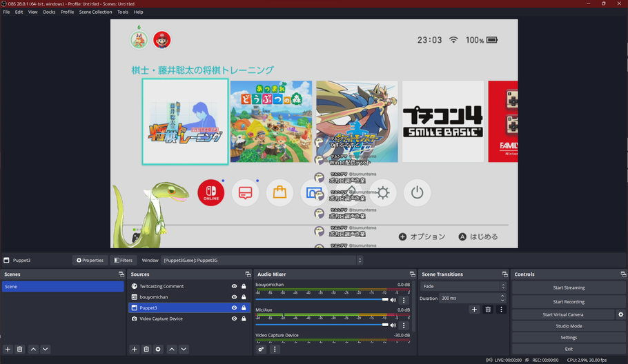The width and height of the screenshot is (628, 364).
Task: Move scene up in Scenes panel
Action: tap(34, 350)
